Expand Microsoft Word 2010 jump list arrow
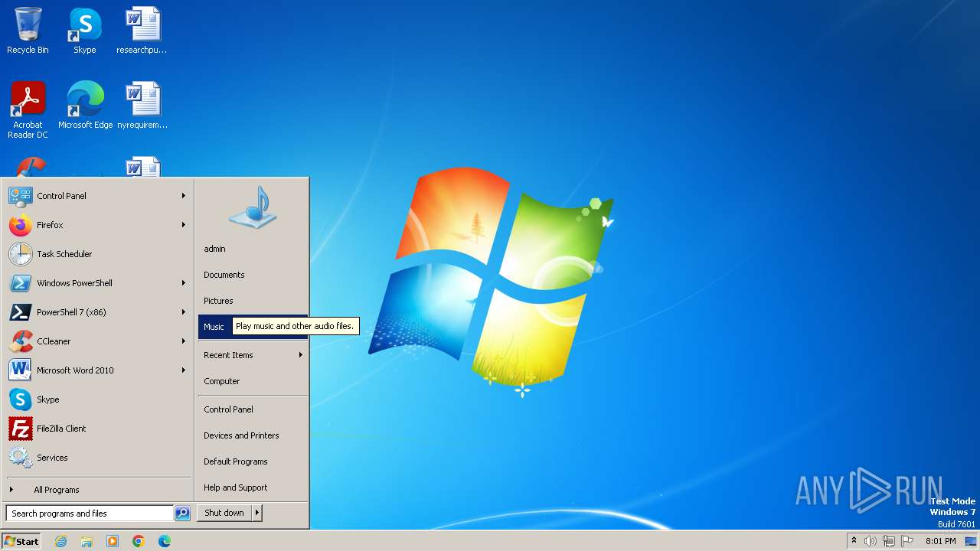980x551 pixels. pos(184,370)
